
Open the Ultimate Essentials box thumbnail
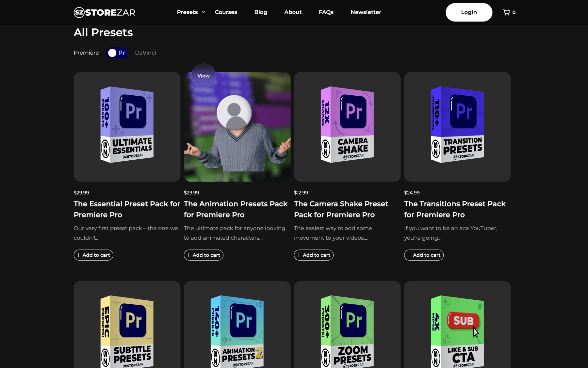point(127,127)
